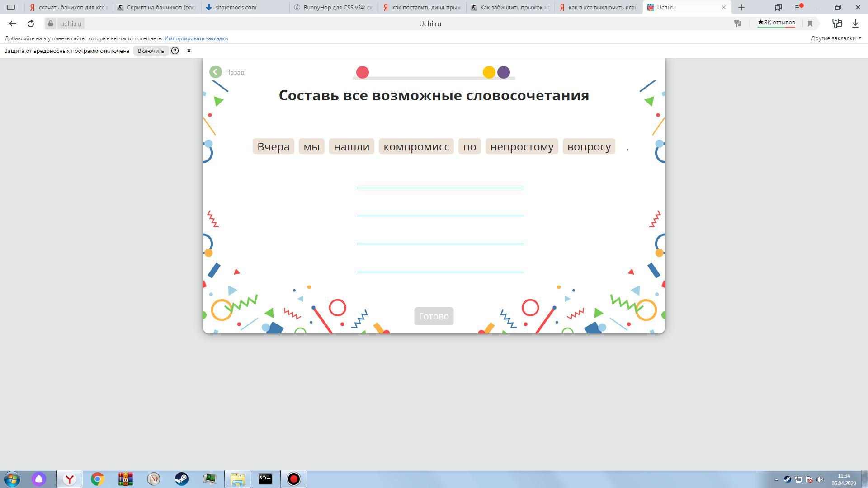Image resolution: width=868 pixels, height=488 pixels.
Task: Click the bookmark flag icon
Action: pyautogui.click(x=810, y=23)
